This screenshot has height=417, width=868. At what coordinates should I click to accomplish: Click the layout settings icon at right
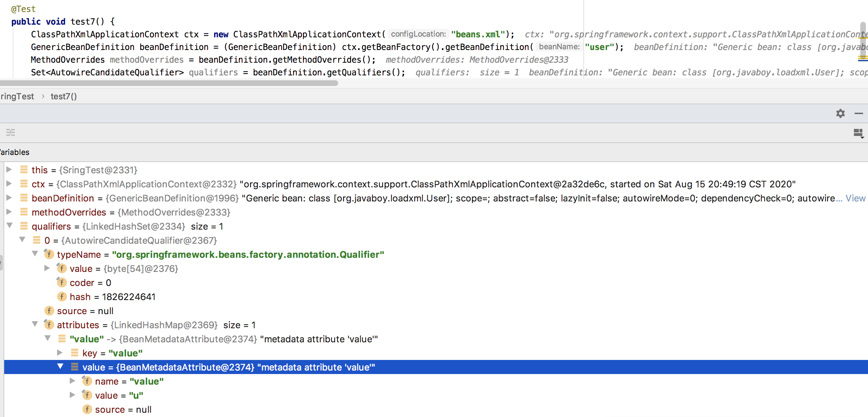point(858,133)
